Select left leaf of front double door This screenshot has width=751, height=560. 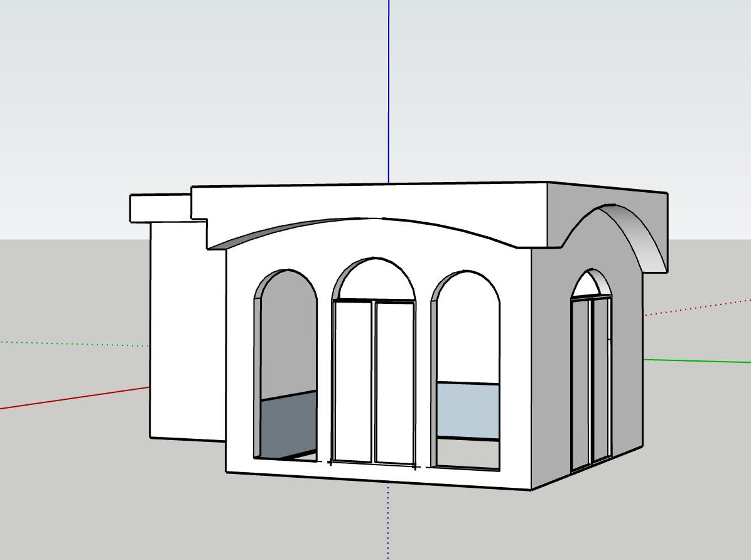(x=353, y=382)
